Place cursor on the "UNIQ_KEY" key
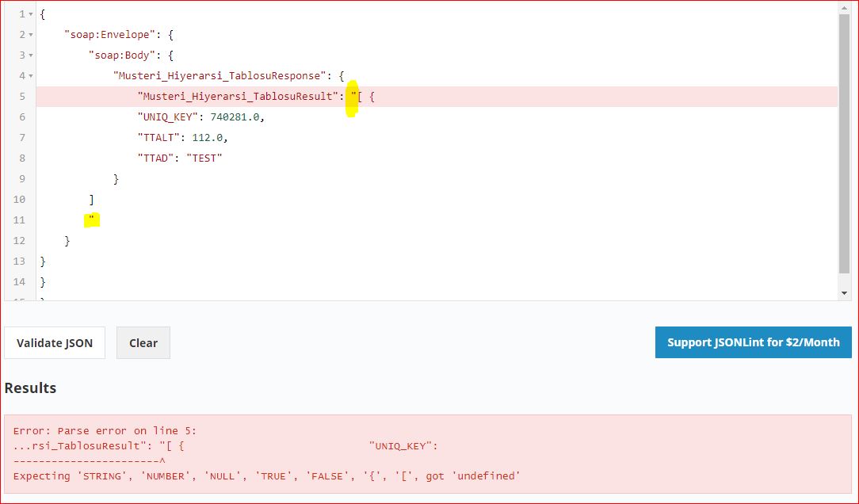The width and height of the screenshot is (859, 504). click(x=170, y=117)
